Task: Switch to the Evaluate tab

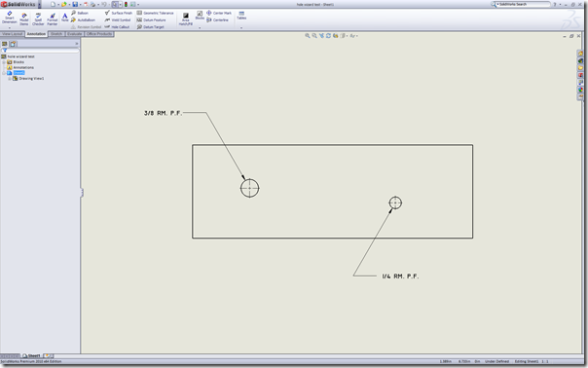Action: tap(75, 34)
